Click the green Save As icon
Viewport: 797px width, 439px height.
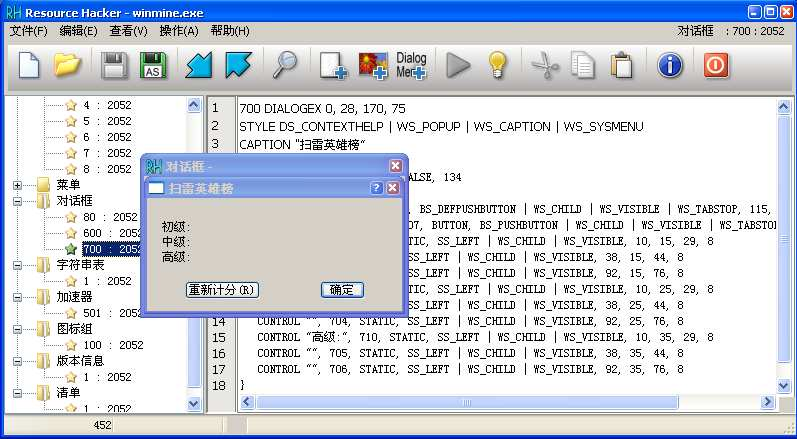pyautogui.click(x=153, y=66)
